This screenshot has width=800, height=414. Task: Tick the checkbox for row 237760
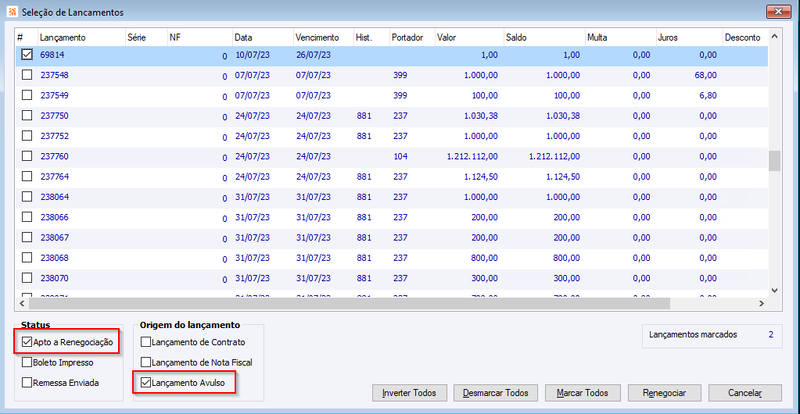click(27, 157)
